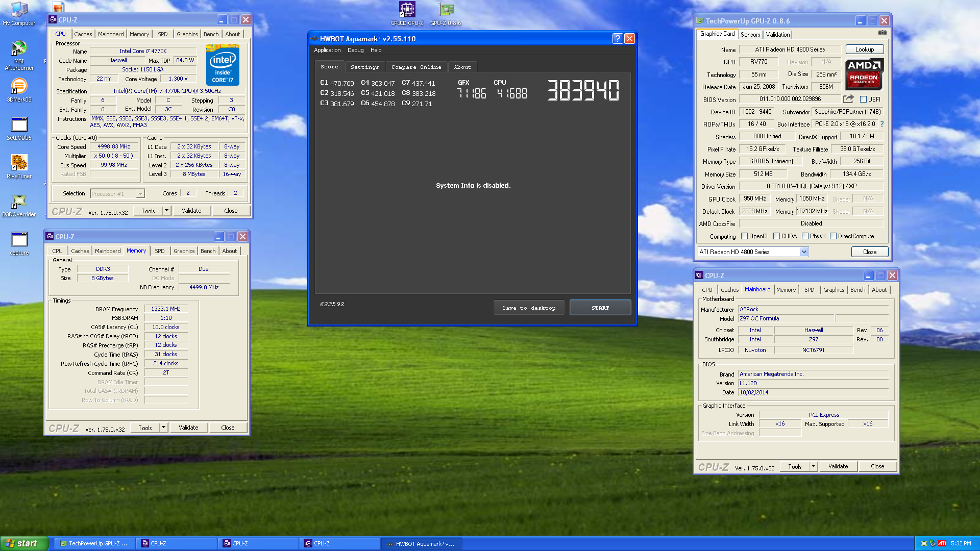Viewport: 980px width, 551px height.
Task: Open My Computer desktop icon
Action: pyautogui.click(x=19, y=14)
